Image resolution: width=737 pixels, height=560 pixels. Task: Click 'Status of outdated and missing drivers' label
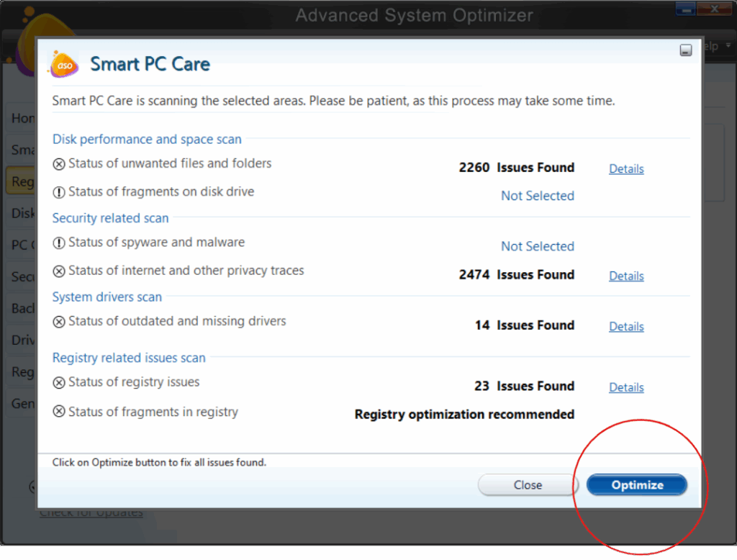pyautogui.click(x=177, y=321)
